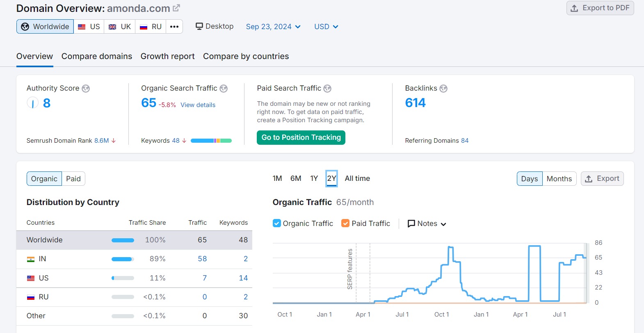Open the Compare domains tab

[97, 56]
